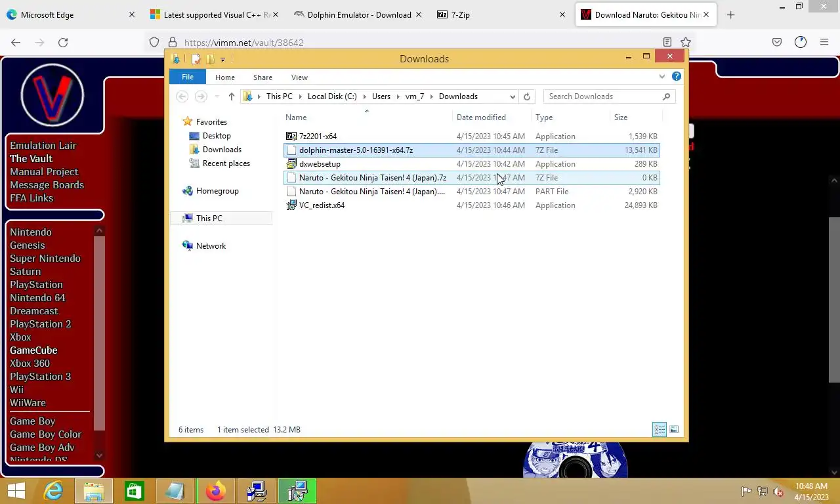Viewport: 840px width, 504px height.
Task: Open Windows Start button
Action: 16,491
